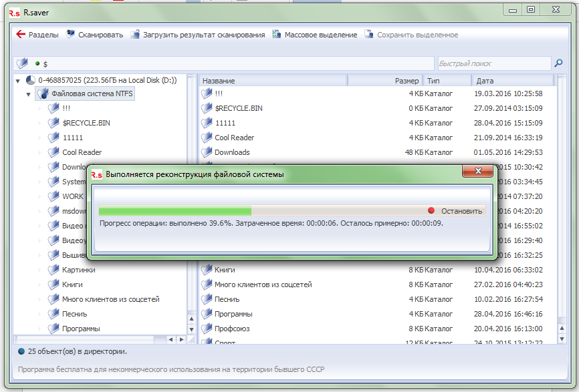Image resolution: width=579 pixels, height=392 pixels.
Task: Sort by the Название column header
Action: tap(273, 81)
